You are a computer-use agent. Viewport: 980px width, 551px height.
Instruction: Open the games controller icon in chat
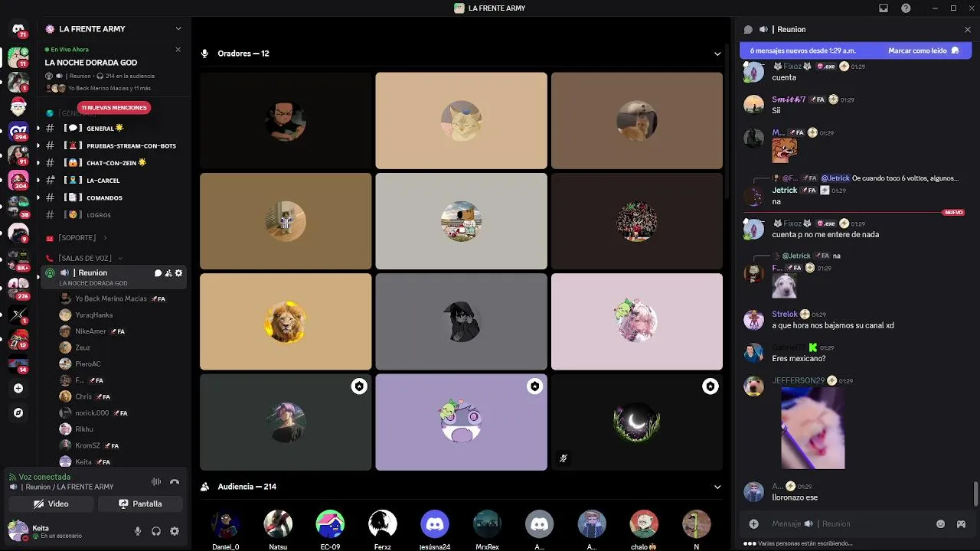coord(961,523)
